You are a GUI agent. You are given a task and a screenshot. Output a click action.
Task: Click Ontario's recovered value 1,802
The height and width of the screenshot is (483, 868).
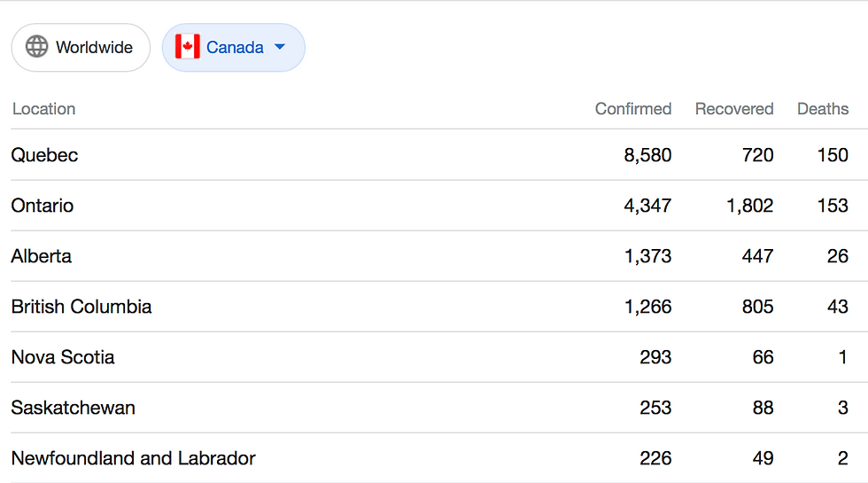749,206
